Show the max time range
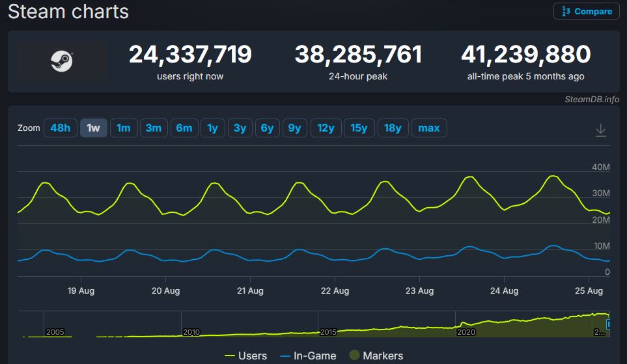This screenshot has height=364, width=627. tap(428, 128)
